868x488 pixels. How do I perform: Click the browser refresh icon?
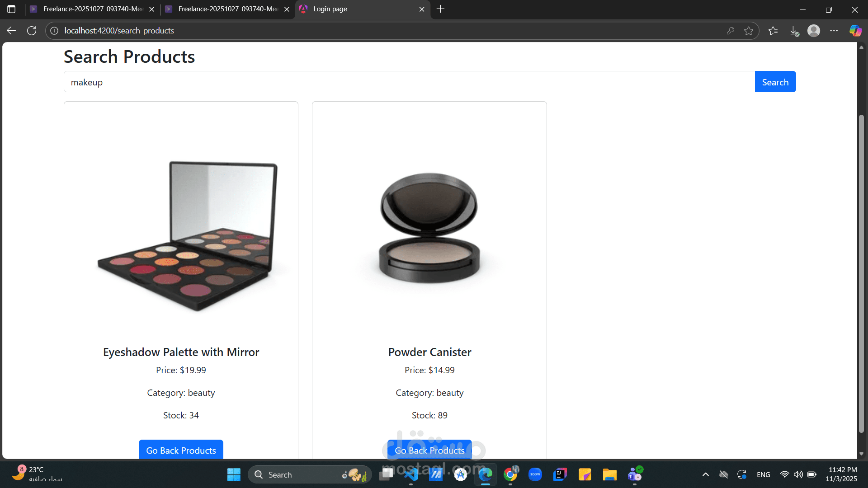[x=32, y=31]
